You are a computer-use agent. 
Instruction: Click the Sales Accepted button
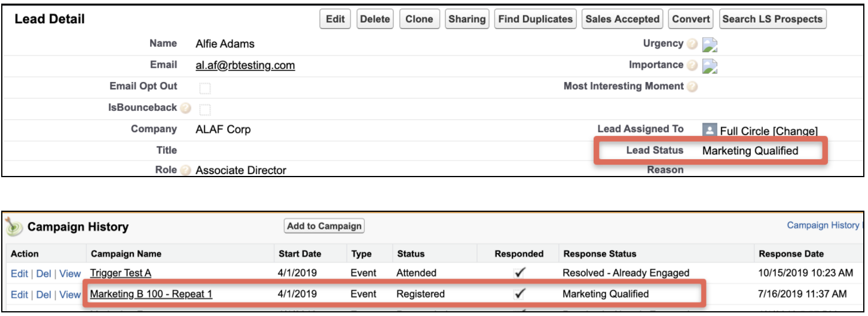(x=622, y=19)
